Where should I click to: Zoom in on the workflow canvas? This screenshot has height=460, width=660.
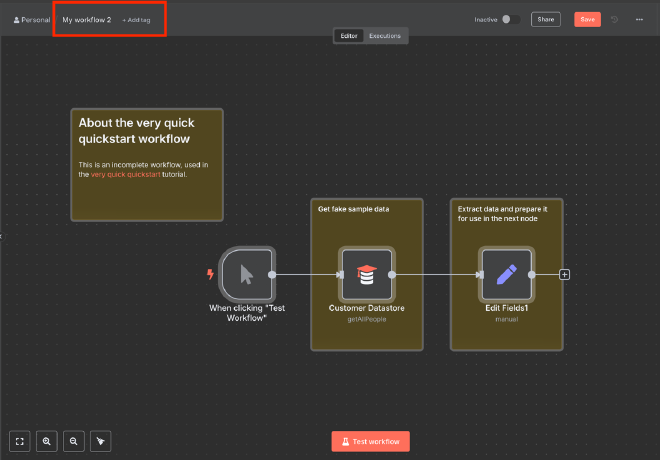coord(46,441)
